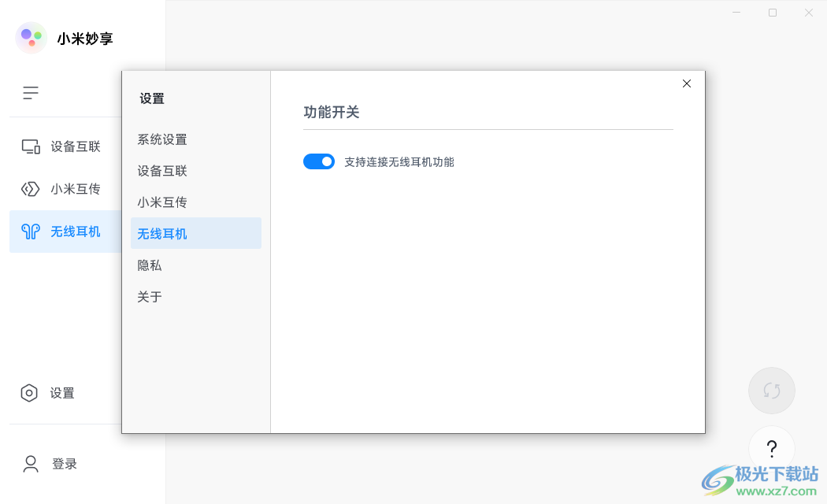
Task: Click the 小米妙享 app logo
Action: 31,37
